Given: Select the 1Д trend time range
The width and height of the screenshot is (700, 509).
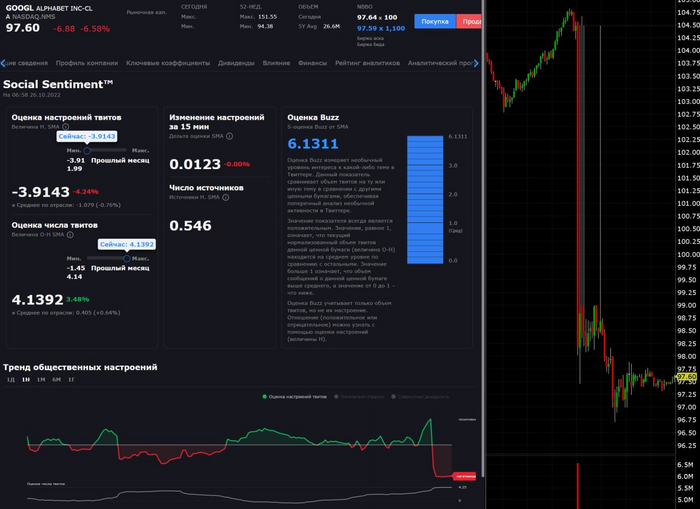Looking at the screenshot, I should point(10,380).
